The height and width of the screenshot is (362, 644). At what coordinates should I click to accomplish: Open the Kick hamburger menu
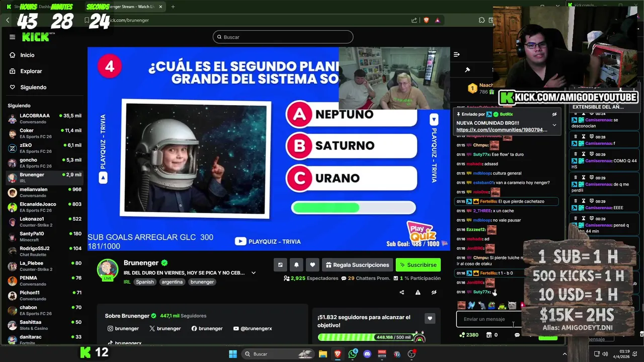tap(12, 37)
